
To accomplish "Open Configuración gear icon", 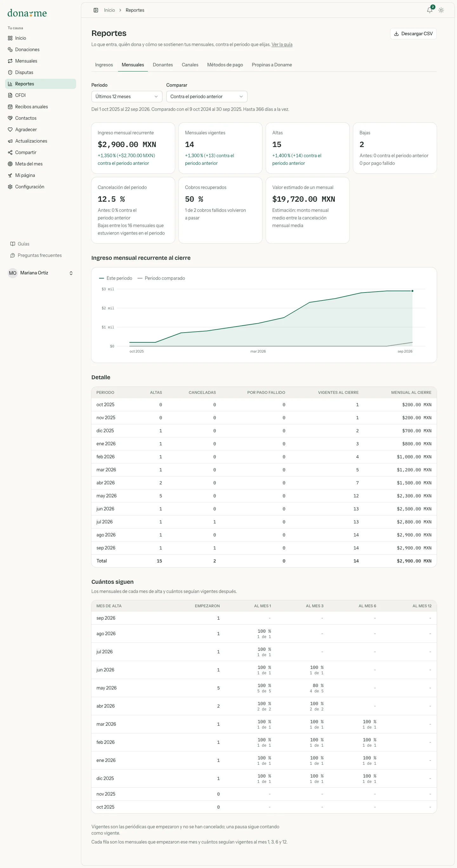I will tap(10, 187).
